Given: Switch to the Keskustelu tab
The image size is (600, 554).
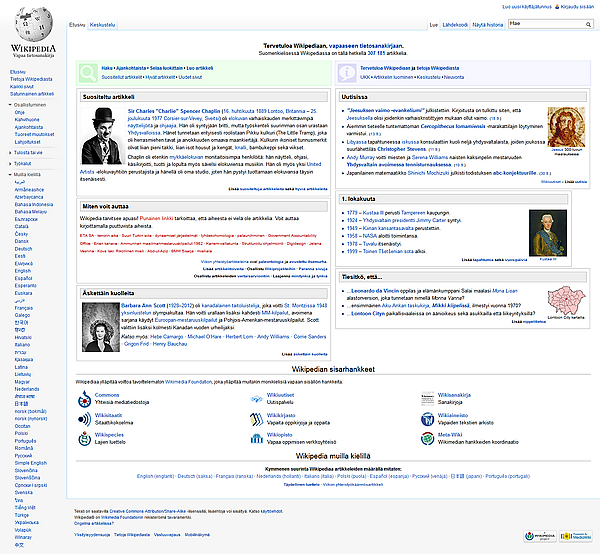Looking at the screenshot, I should coord(102,25).
